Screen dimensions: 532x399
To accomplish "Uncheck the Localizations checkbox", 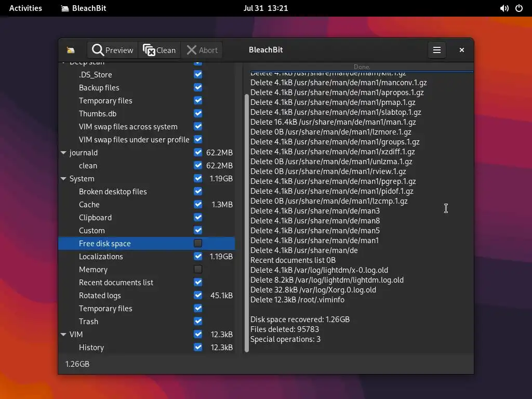I will (x=198, y=256).
